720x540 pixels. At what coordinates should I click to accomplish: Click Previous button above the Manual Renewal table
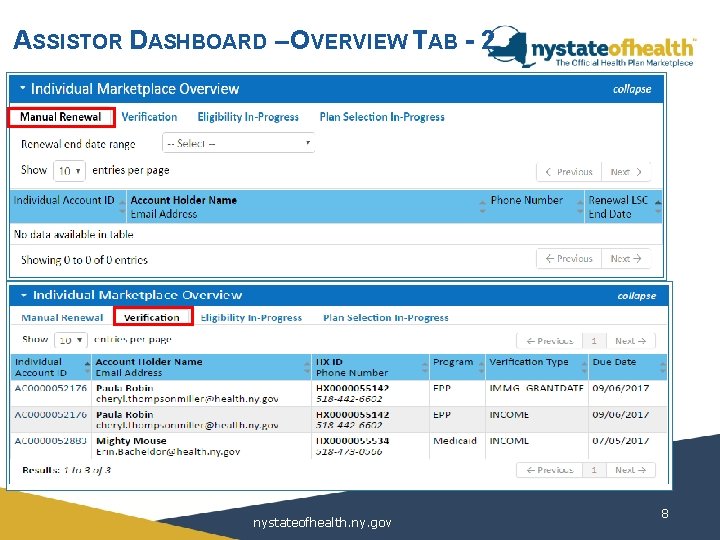coord(569,172)
